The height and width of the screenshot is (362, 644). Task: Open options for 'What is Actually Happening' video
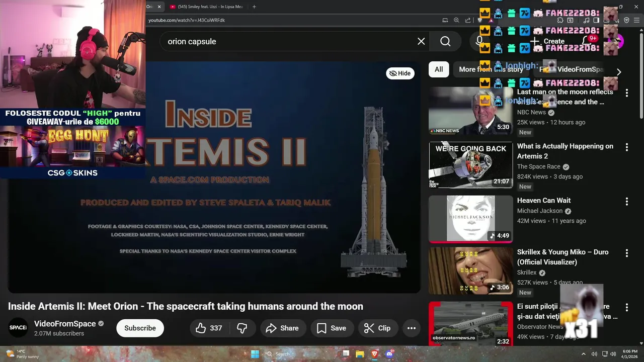(x=626, y=147)
